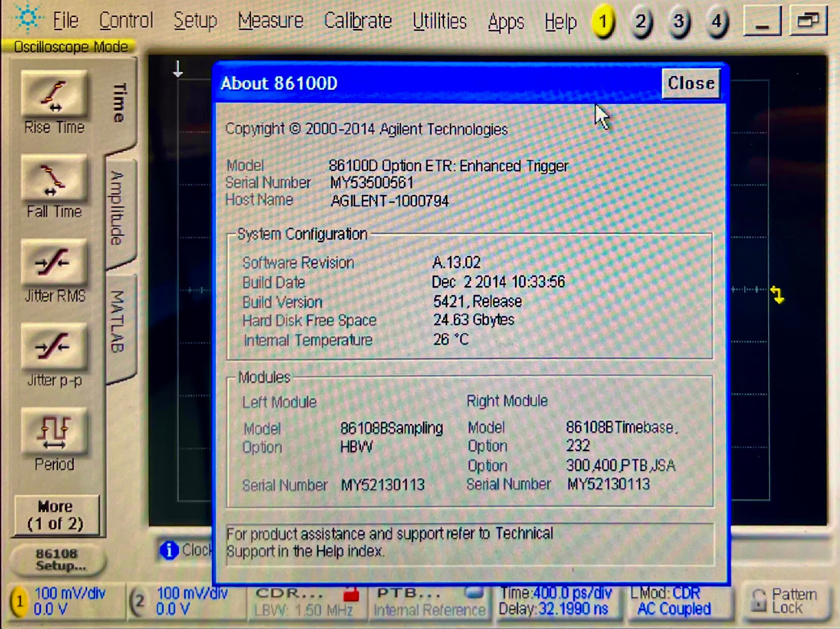Image resolution: width=840 pixels, height=629 pixels.
Task: Click the Oscilloscope Mode label
Action: (71, 47)
